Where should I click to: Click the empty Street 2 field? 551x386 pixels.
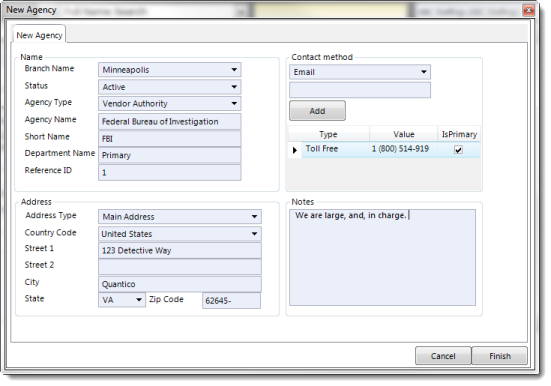coord(180,267)
